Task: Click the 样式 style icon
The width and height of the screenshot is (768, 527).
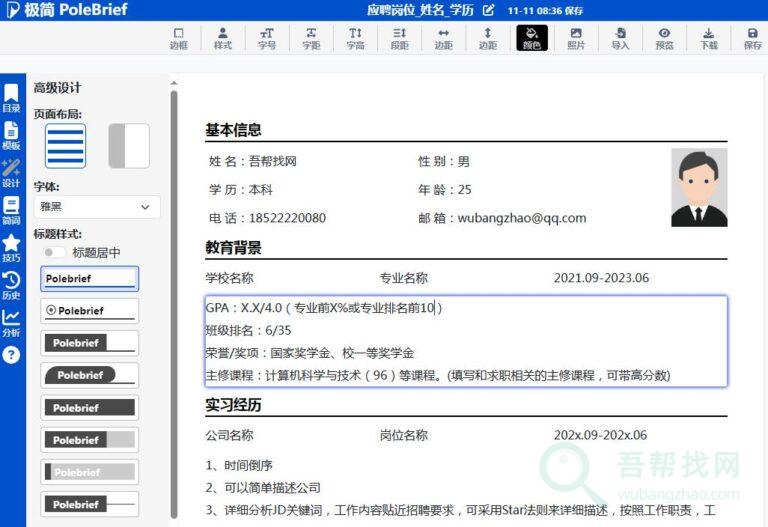Action: (222, 38)
